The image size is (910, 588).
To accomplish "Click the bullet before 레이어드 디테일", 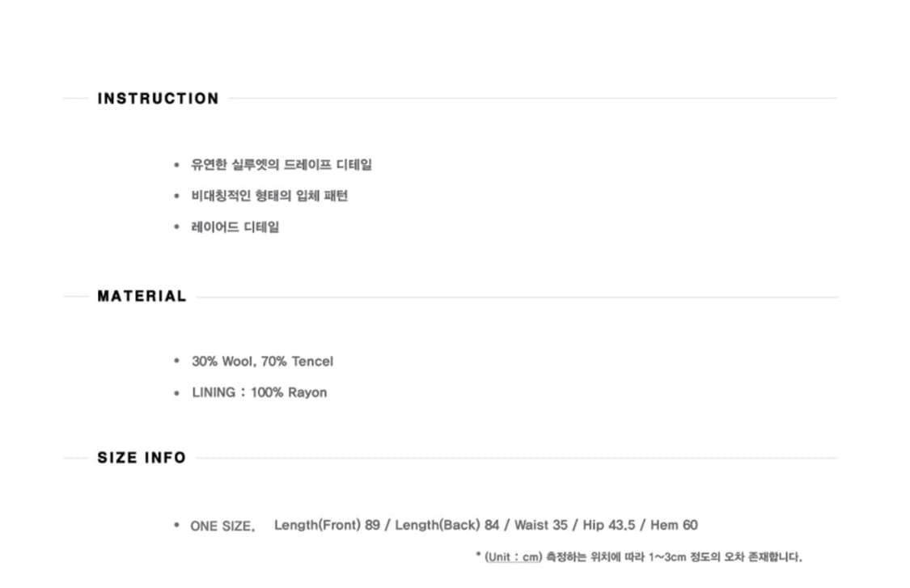I will pyautogui.click(x=176, y=227).
